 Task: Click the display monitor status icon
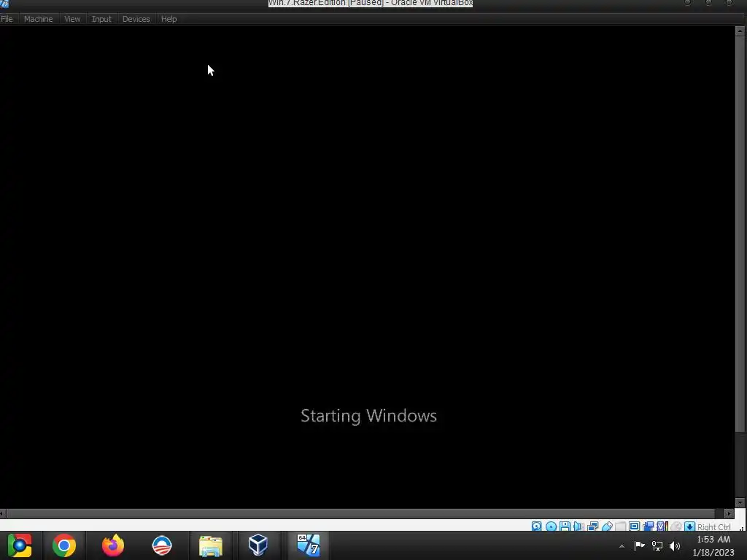634,526
